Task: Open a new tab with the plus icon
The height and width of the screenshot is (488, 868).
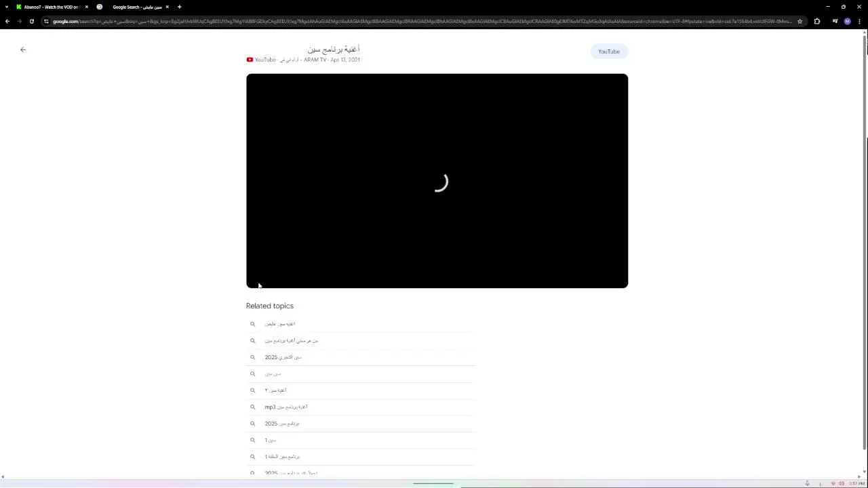Action: tap(179, 7)
